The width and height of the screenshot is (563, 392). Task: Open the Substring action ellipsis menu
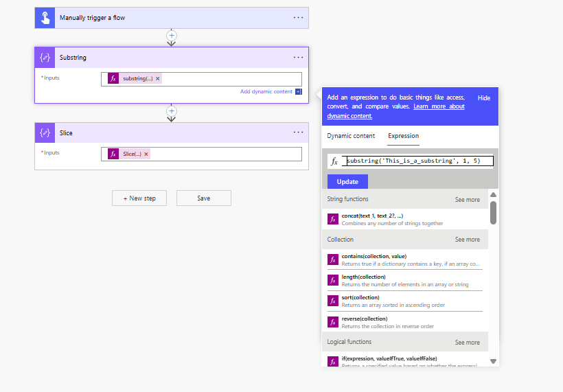click(298, 58)
